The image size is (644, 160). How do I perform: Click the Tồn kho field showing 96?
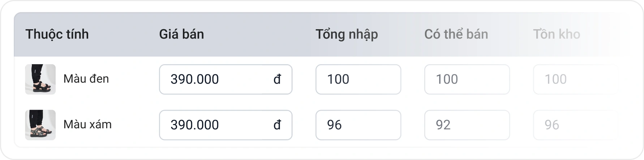pyautogui.click(x=576, y=125)
